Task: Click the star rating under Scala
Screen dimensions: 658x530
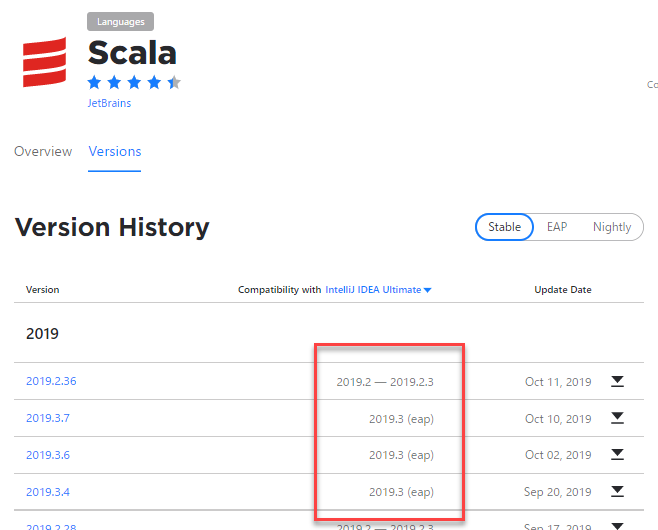Action: pos(134,82)
